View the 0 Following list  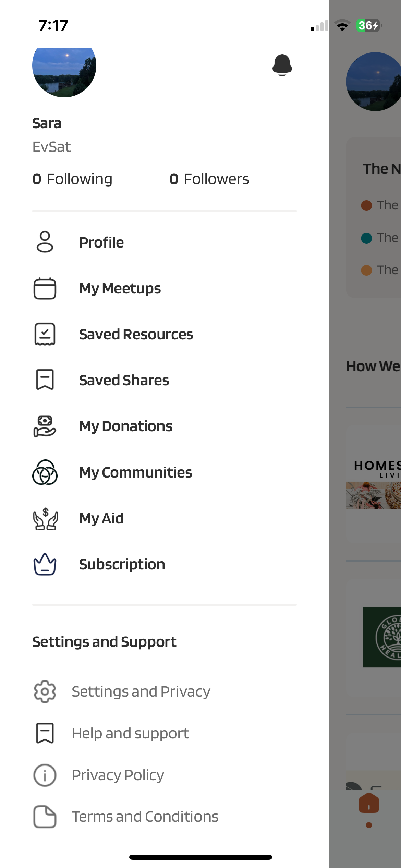[72, 179]
